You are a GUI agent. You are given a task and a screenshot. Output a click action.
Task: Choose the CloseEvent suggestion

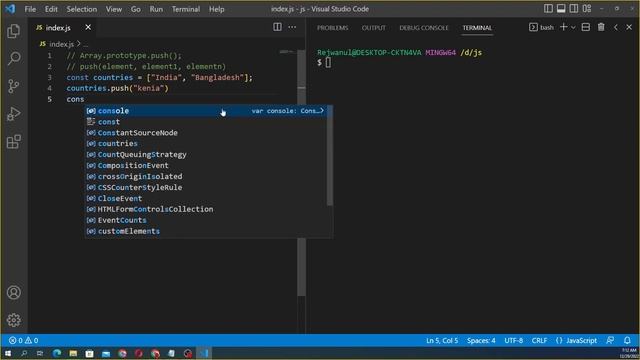coord(206,198)
